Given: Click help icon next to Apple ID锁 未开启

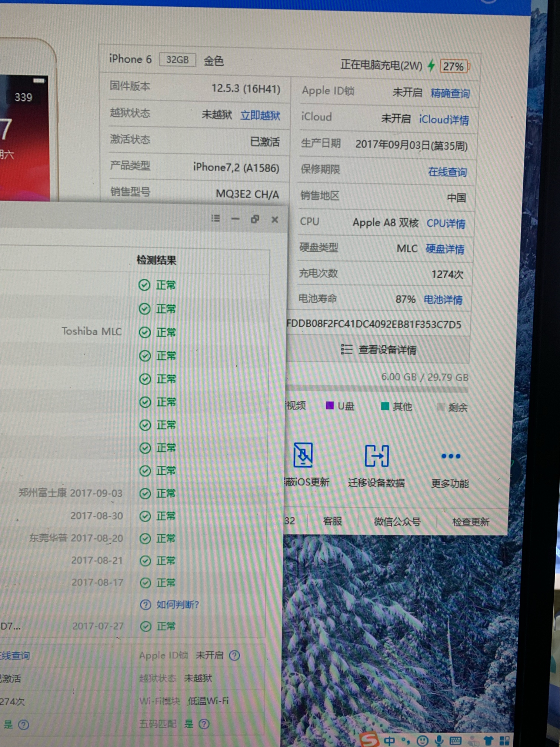Looking at the screenshot, I should pyautogui.click(x=234, y=655).
